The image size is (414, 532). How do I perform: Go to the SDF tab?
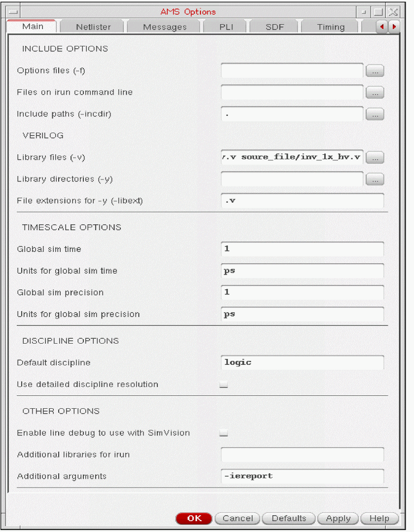275,27
